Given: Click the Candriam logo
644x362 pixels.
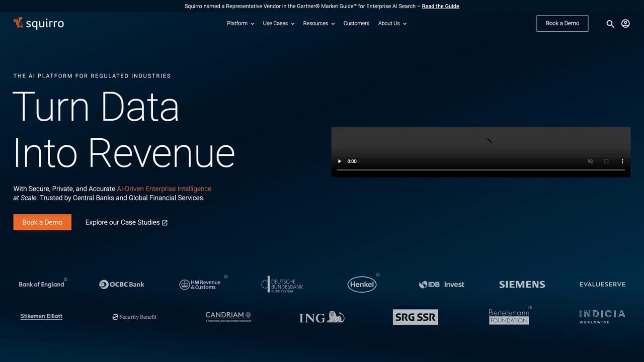Looking at the screenshot, I should (x=228, y=317).
